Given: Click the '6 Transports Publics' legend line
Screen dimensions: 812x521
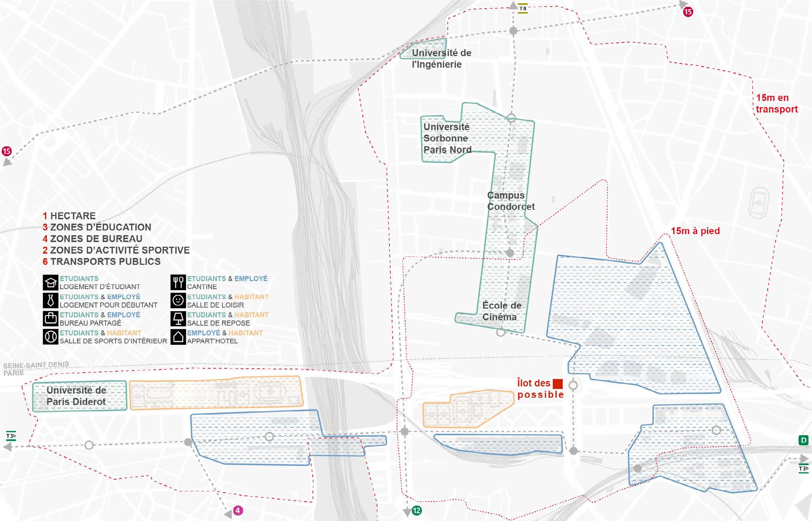Looking at the screenshot, I should click(x=102, y=262).
